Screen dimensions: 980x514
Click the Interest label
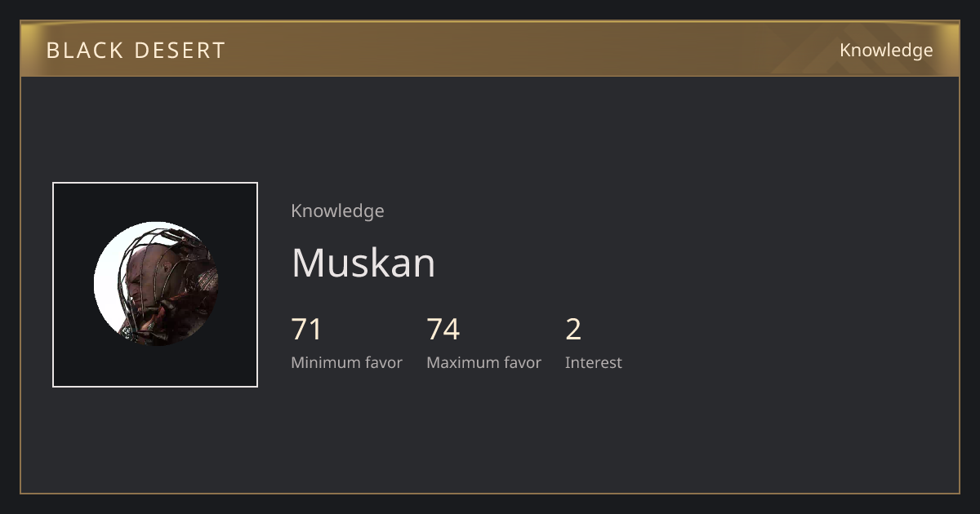coord(594,363)
